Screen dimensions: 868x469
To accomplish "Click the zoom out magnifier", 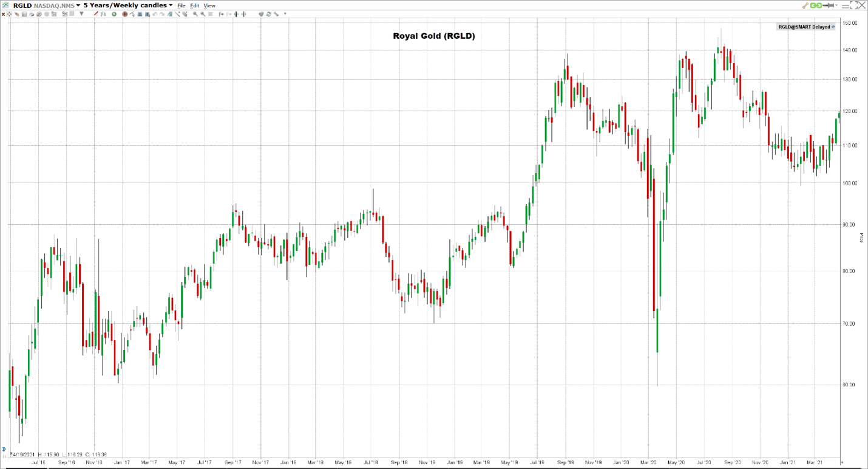I will click(203, 14).
